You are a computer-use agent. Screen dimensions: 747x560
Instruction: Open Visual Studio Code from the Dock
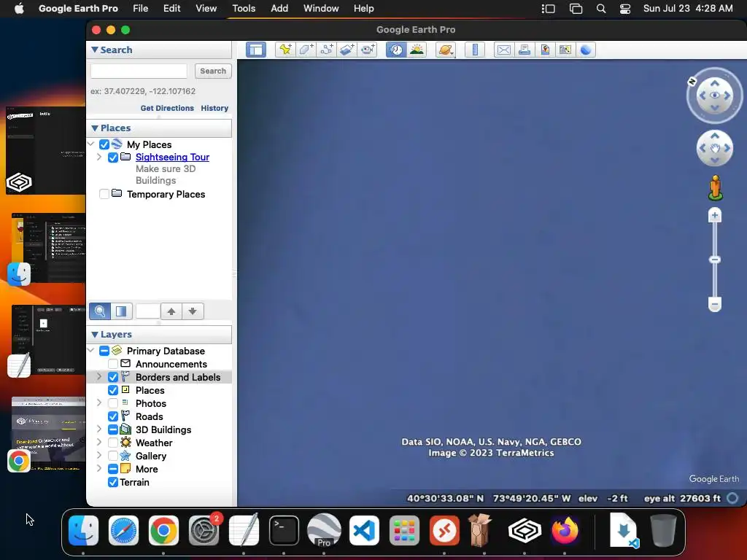click(x=365, y=531)
